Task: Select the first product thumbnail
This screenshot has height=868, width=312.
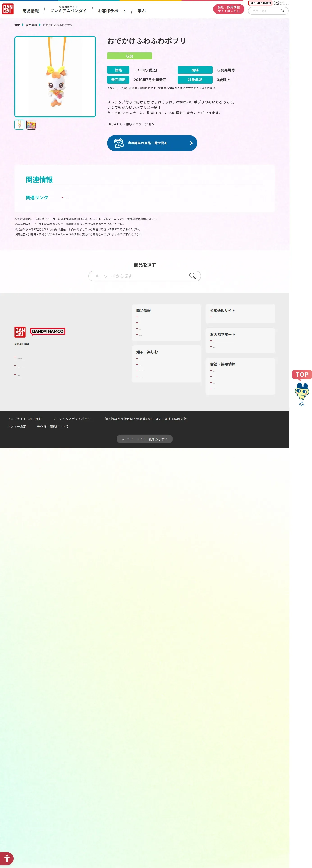Action: [x=19, y=125]
